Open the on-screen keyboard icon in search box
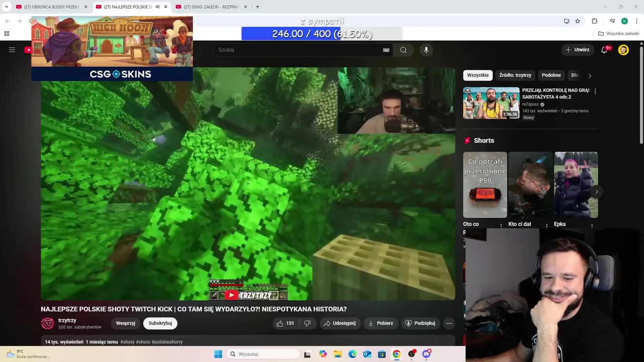This screenshot has height=362, width=644. point(386,50)
